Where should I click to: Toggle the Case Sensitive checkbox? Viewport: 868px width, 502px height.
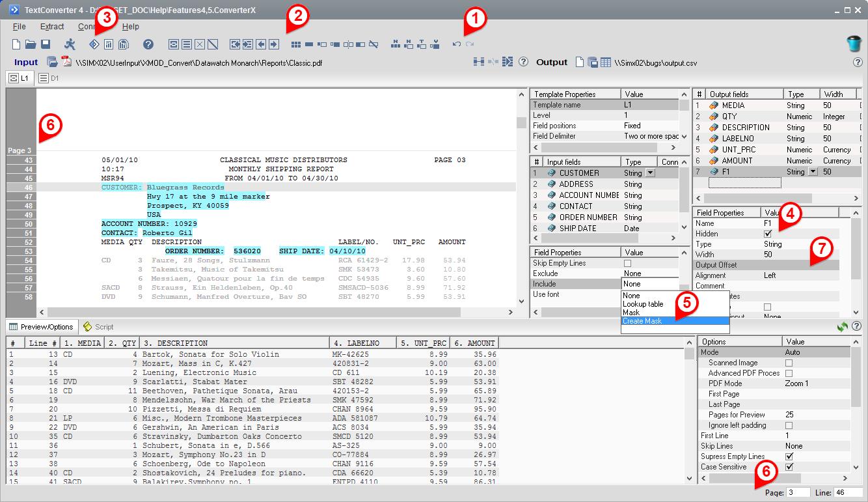tap(789, 467)
